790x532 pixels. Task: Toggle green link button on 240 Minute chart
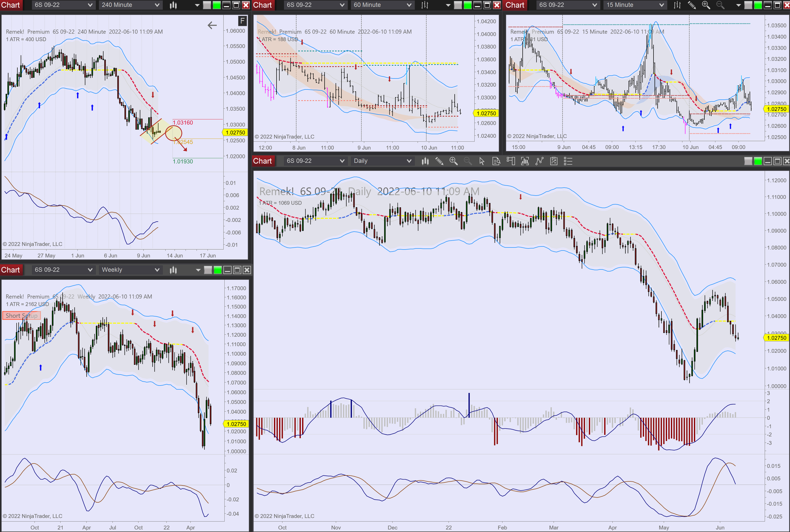216,5
